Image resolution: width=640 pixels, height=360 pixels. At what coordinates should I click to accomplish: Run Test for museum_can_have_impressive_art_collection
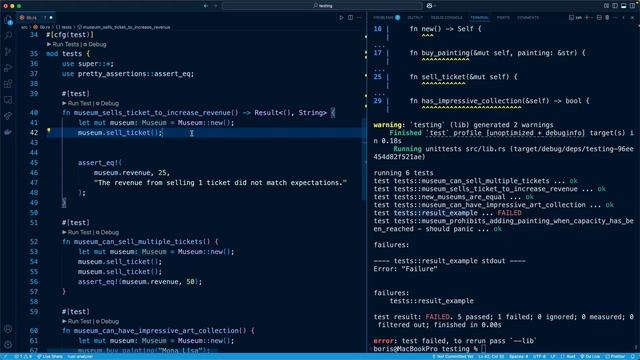[78, 321]
